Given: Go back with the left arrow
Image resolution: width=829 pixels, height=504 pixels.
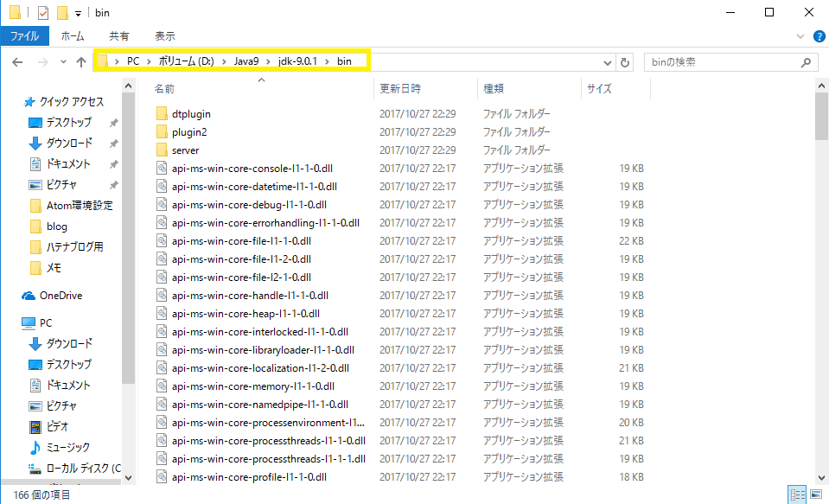Looking at the screenshot, I should pos(17,62).
